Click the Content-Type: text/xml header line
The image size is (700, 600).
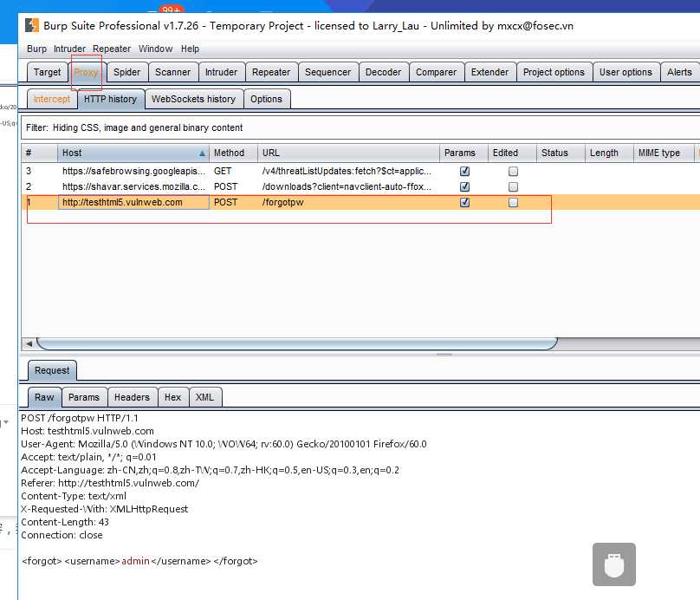tap(74, 496)
